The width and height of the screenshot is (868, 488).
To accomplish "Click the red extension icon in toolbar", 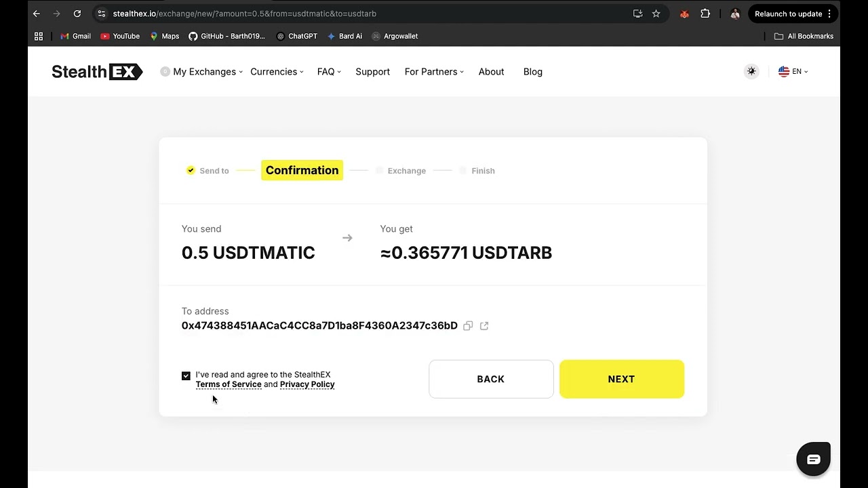I will [685, 14].
